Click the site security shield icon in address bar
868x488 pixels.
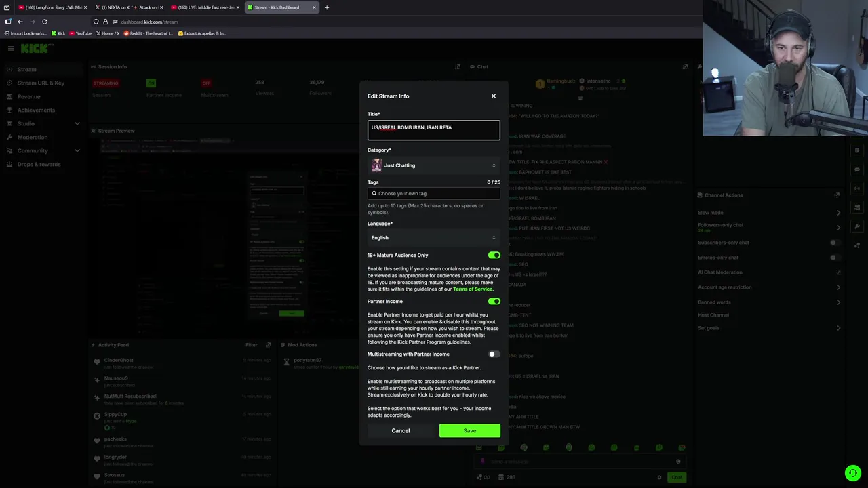coord(96,22)
